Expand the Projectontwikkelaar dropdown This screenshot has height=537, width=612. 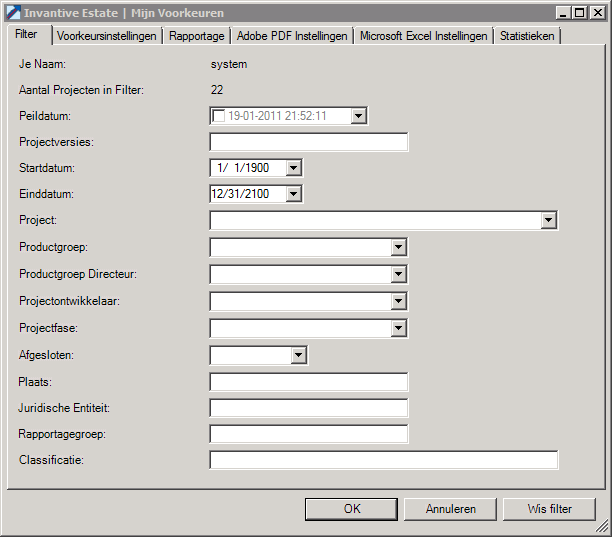pyautogui.click(x=399, y=301)
